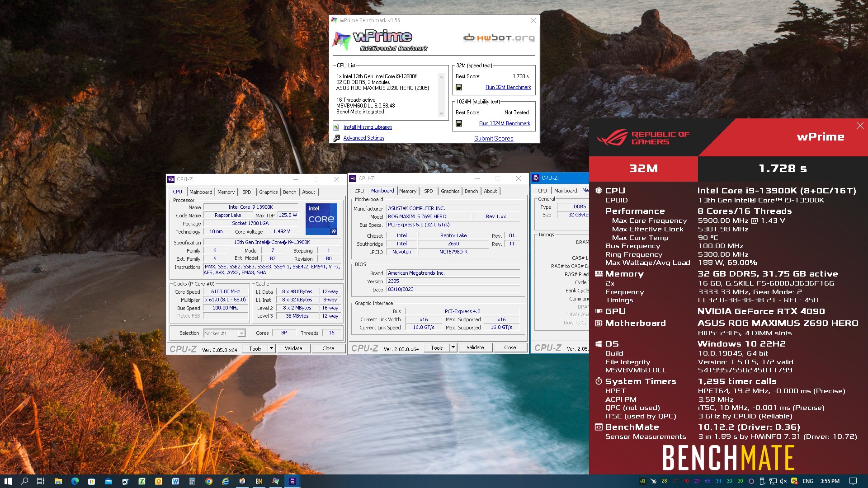Click the hwbot.org logo in wPrime
The width and height of the screenshot is (868, 488).
click(499, 38)
